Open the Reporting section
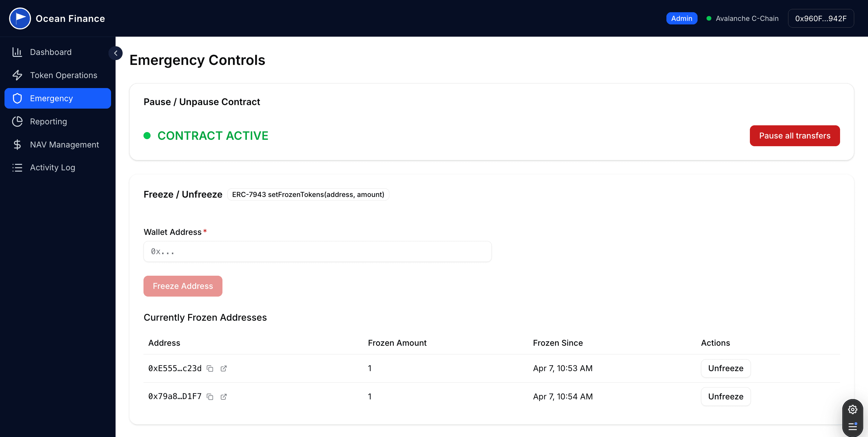 coord(48,121)
